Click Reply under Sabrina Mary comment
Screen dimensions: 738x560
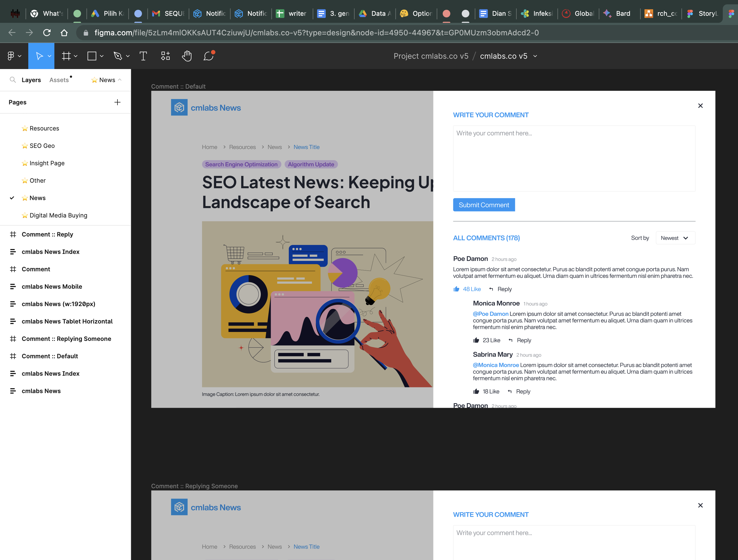pyautogui.click(x=523, y=391)
